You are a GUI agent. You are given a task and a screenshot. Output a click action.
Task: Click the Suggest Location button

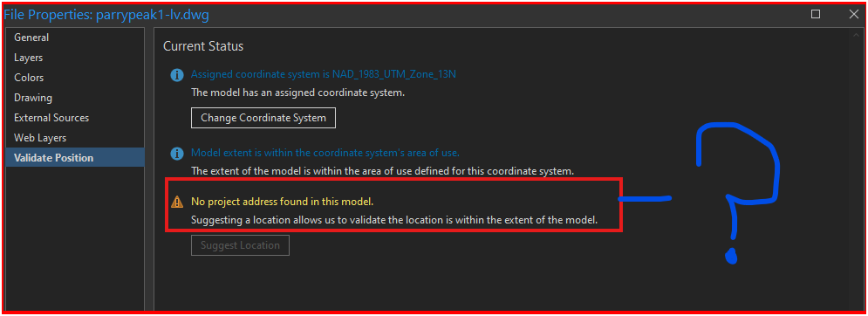pos(240,245)
